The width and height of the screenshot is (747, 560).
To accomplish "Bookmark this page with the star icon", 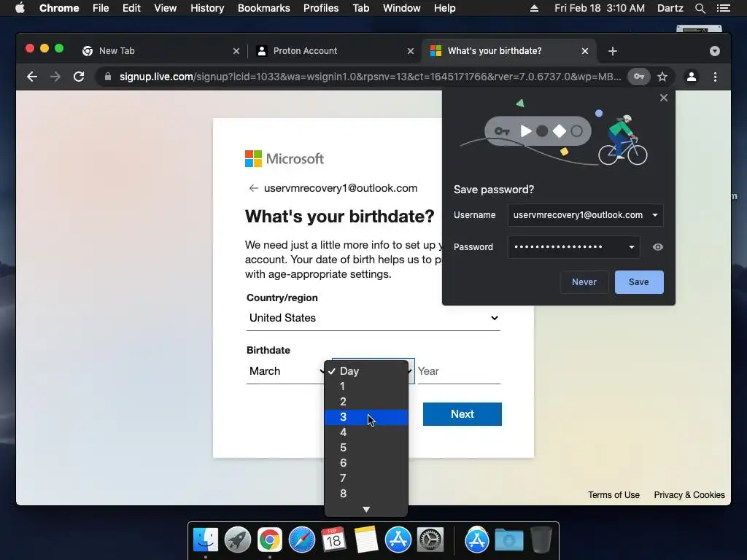I will [662, 77].
